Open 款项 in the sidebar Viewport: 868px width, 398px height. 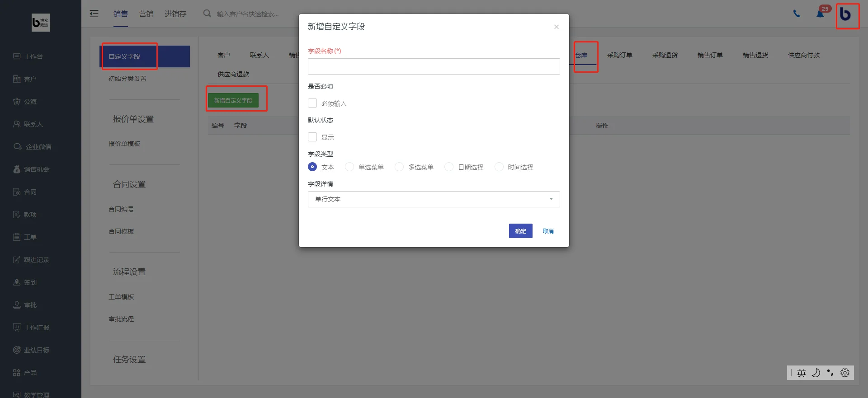(25, 215)
